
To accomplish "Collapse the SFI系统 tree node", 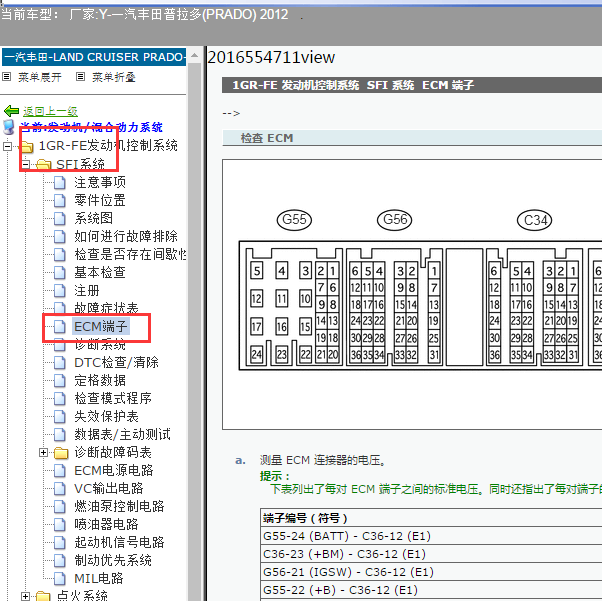I will pyautogui.click(x=25, y=165).
